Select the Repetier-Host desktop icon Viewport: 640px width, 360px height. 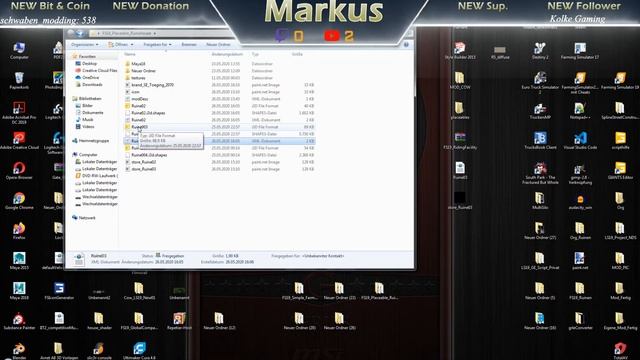point(179,320)
